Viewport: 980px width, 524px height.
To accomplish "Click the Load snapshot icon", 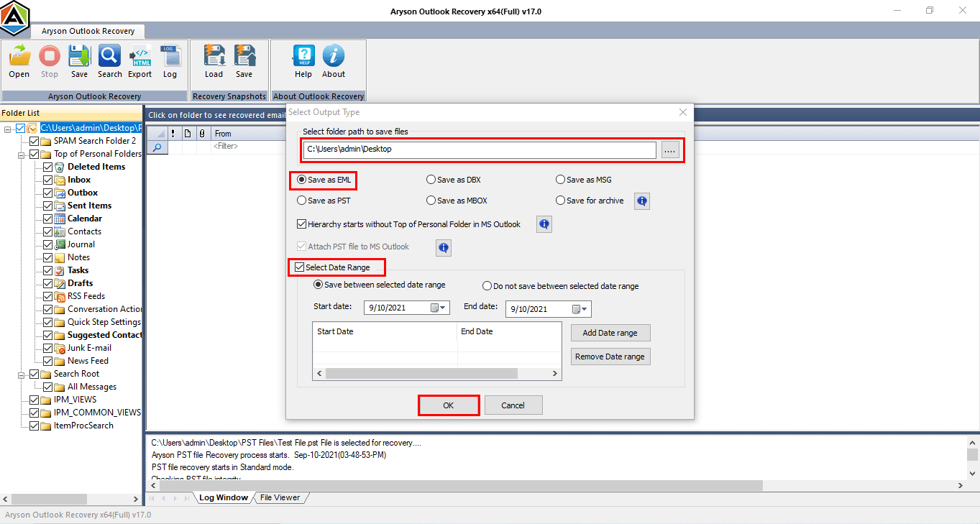I will click(x=214, y=56).
